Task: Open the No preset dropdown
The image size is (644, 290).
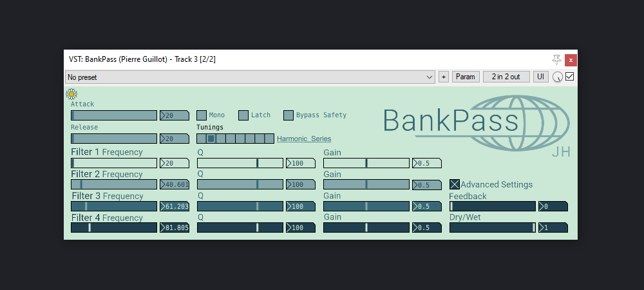Action: click(250, 77)
